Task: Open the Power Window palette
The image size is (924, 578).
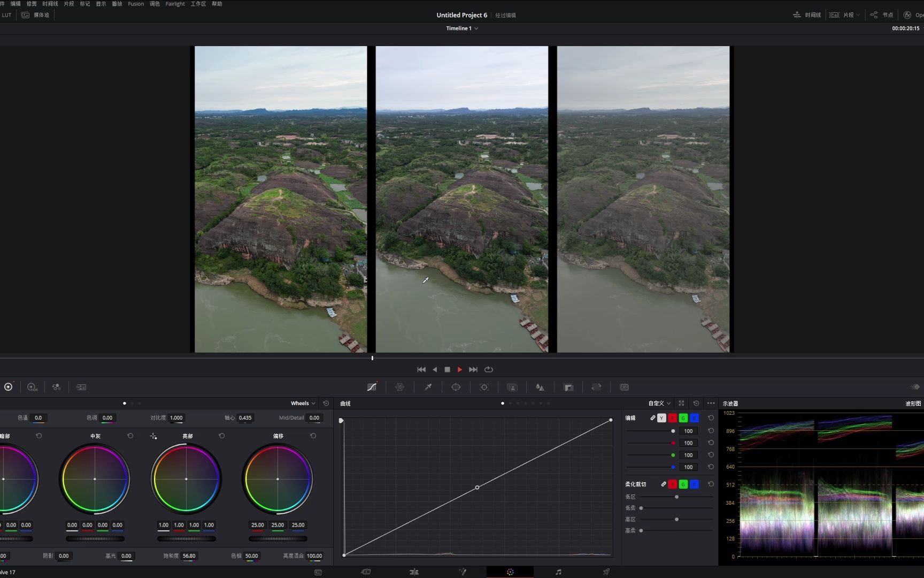Action: 456,387
